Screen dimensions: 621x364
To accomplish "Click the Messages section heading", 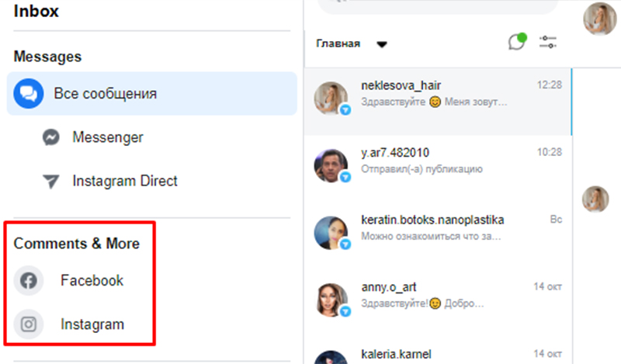I will click(47, 57).
